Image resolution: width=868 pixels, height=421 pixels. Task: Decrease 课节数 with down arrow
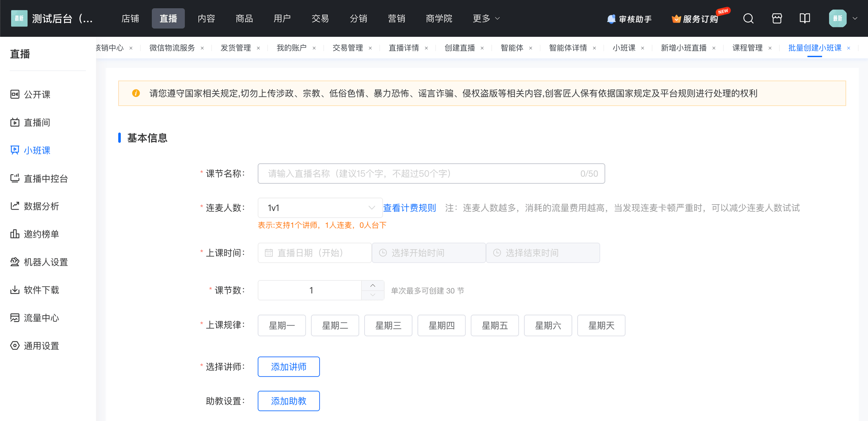click(373, 295)
